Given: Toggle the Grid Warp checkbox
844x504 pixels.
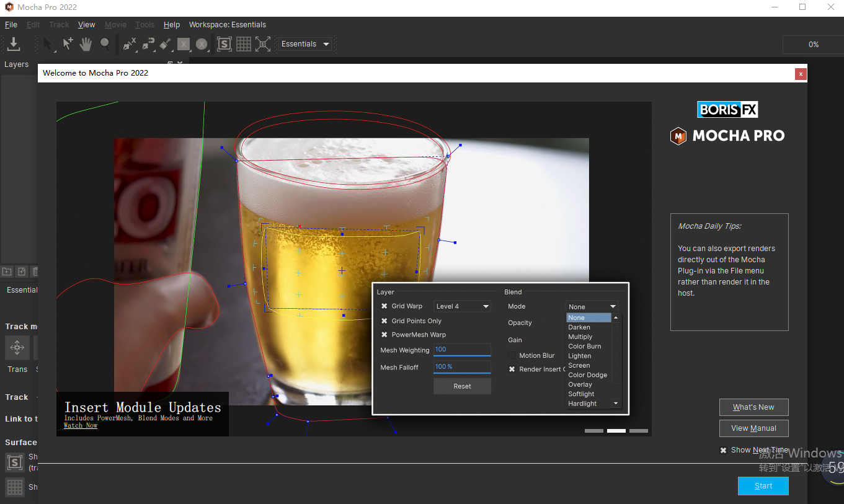Looking at the screenshot, I should click(384, 306).
